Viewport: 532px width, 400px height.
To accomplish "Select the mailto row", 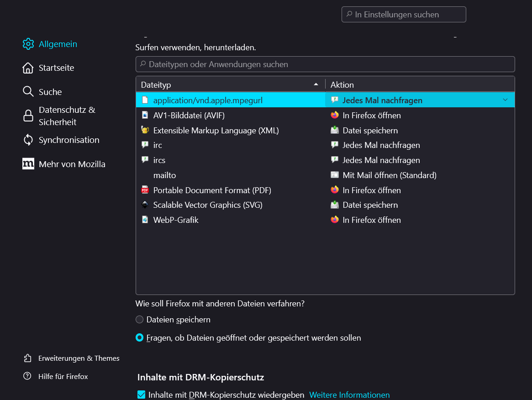I will pos(325,175).
